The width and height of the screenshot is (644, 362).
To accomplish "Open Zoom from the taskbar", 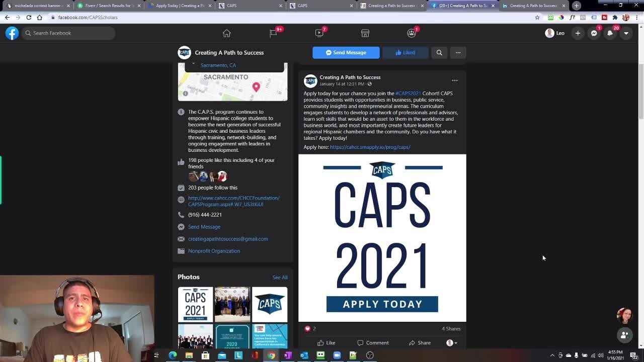I will (x=337, y=355).
